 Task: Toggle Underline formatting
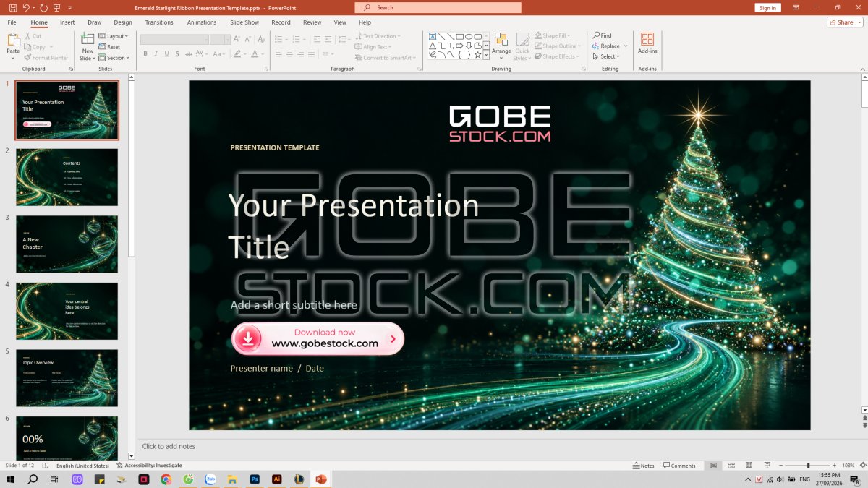point(166,53)
